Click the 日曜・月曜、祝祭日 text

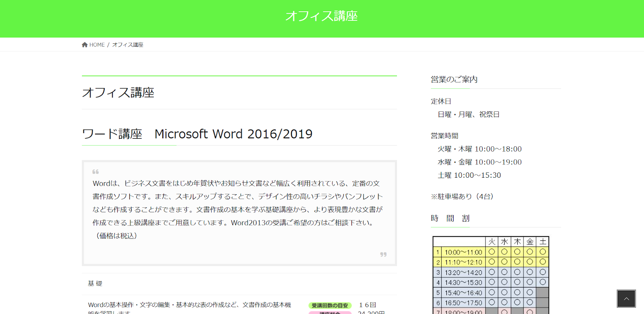click(x=469, y=115)
